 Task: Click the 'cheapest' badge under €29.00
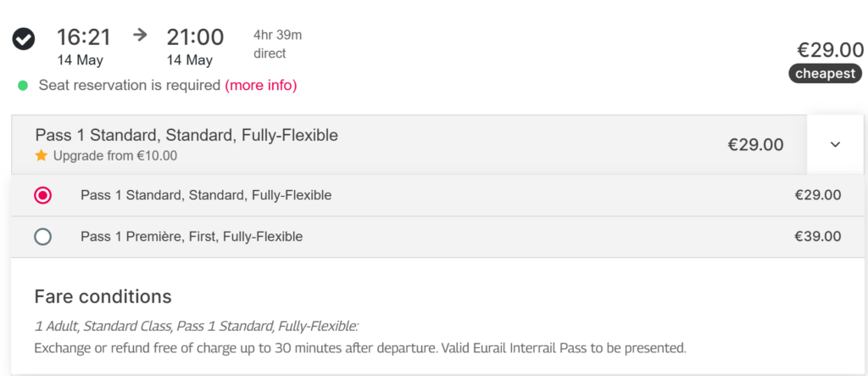826,73
